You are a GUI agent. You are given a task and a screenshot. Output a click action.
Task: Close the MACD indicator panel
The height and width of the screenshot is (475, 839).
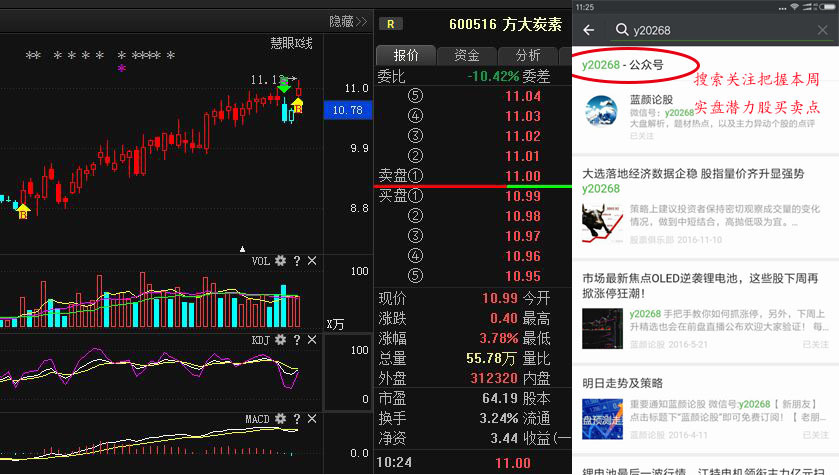pyautogui.click(x=312, y=418)
